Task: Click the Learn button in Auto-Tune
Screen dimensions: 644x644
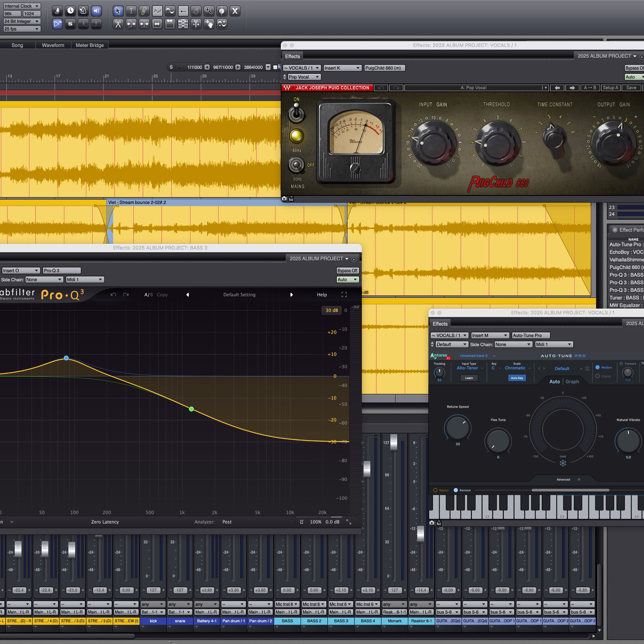Action: coord(469,378)
